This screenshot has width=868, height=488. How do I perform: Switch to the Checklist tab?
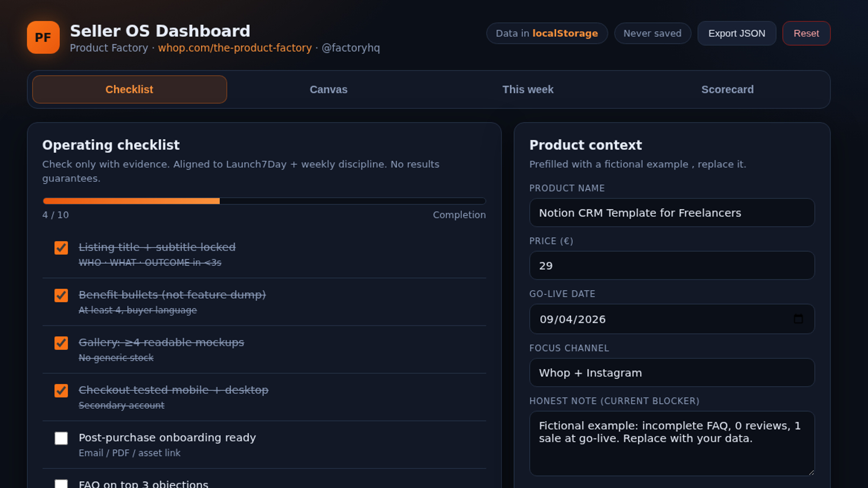(x=130, y=89)
